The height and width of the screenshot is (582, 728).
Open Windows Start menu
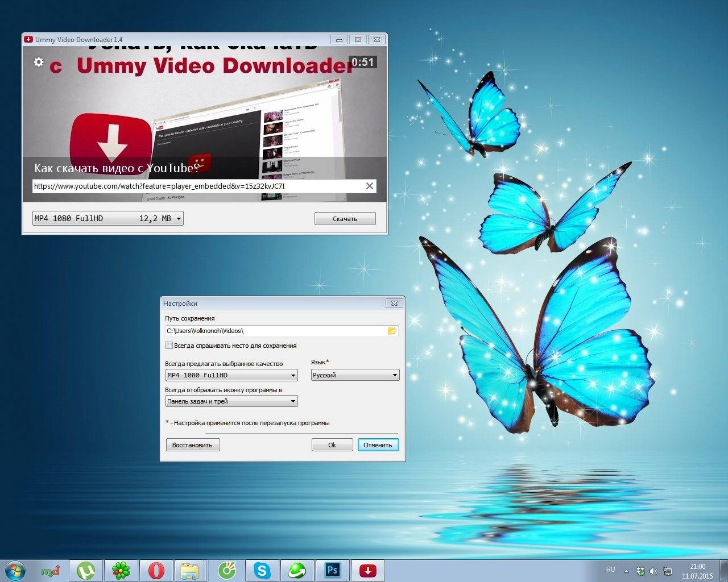click(14, 570)
